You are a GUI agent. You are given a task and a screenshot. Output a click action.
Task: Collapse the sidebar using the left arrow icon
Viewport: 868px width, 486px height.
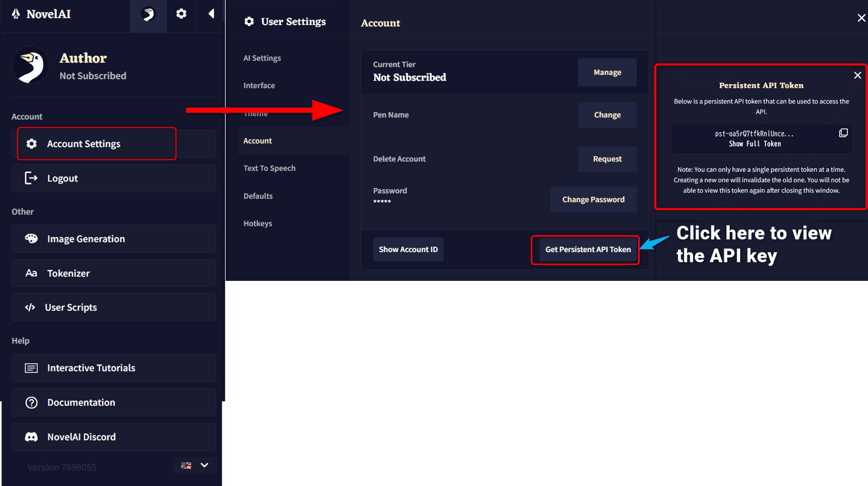point(211,15)
